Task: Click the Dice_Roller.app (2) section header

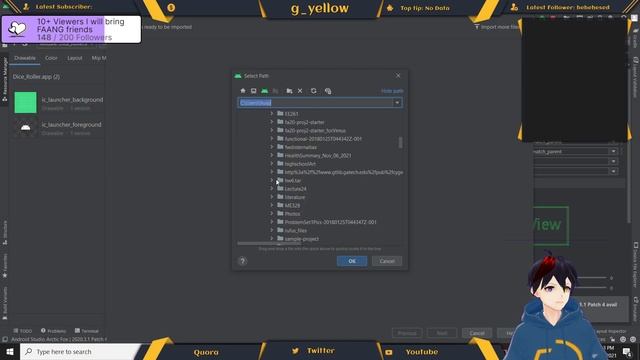Action: (36, 77)
